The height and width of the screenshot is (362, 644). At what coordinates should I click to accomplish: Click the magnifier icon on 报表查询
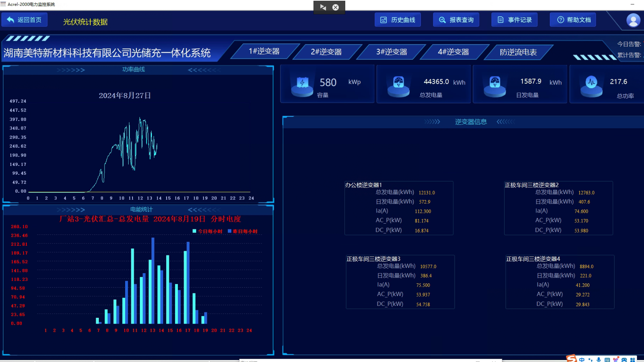(x=442, y=20)
